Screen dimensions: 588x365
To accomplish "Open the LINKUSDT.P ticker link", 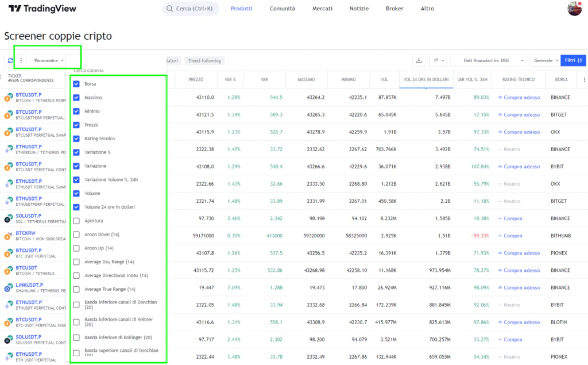I will (29, 285).
